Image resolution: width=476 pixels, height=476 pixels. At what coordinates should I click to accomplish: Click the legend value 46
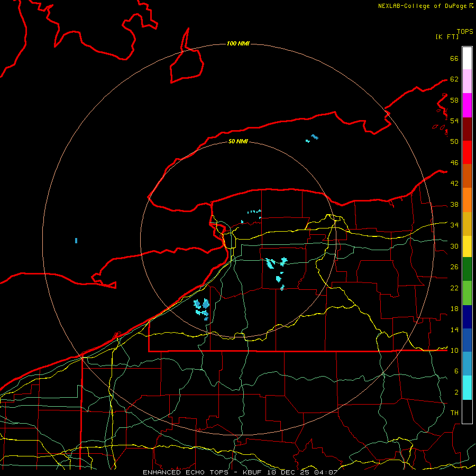[454, 163]
